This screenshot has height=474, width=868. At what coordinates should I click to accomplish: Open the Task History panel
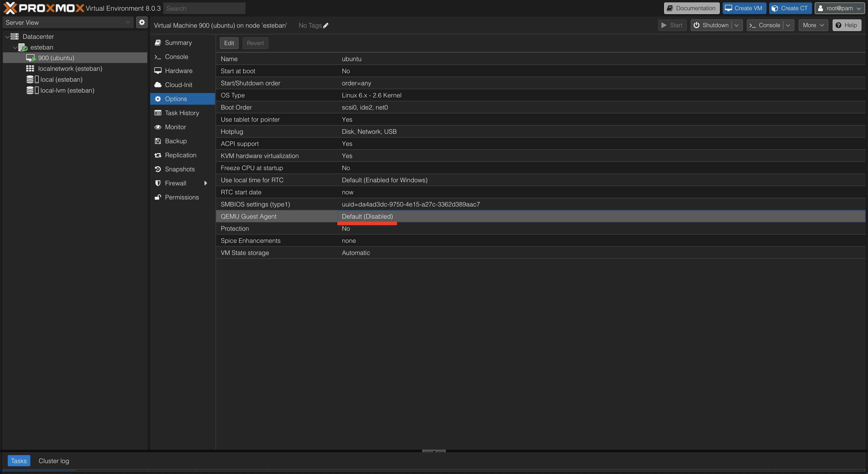coord(183,113)
